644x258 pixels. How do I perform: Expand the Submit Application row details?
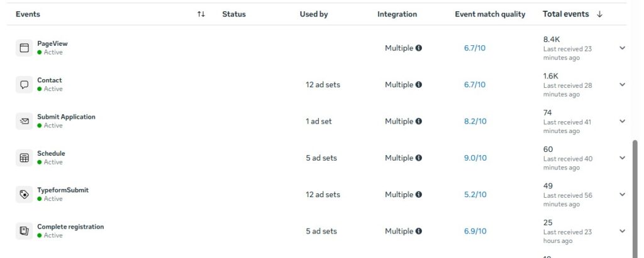(x=623, y=121)
